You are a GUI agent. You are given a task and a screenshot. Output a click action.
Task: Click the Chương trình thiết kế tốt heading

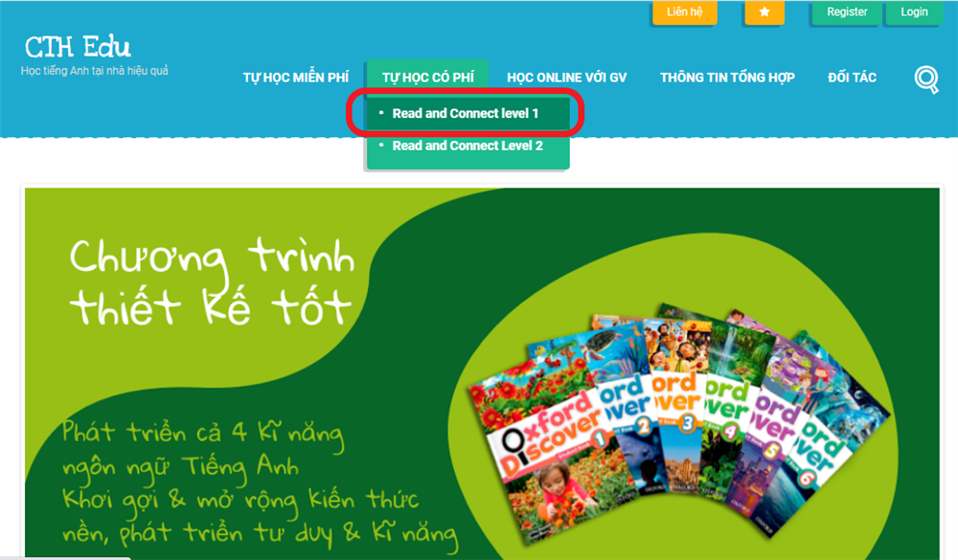[x=212, y=281]
